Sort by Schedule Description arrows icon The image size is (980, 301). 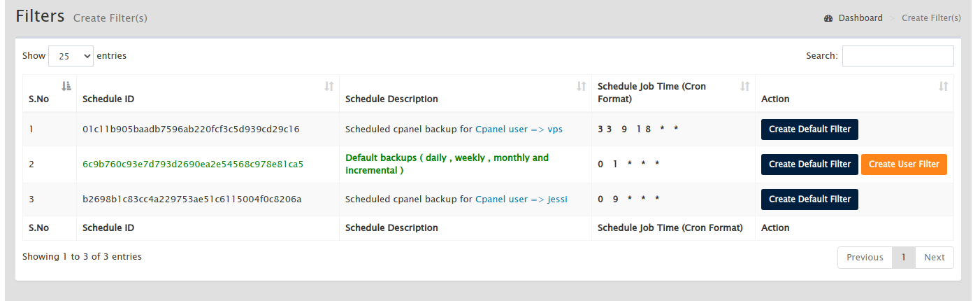coord(582,86)
